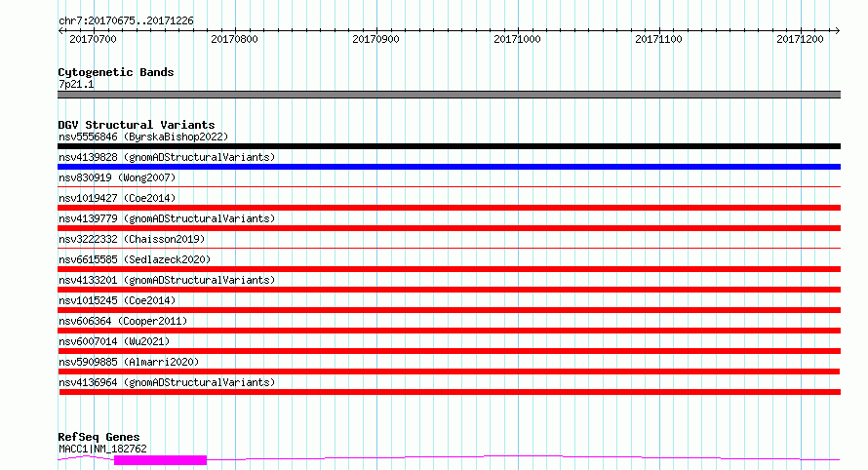
Task: Click the nsv1015245 (Coe2014) label
Action: (x=117, y=300)
